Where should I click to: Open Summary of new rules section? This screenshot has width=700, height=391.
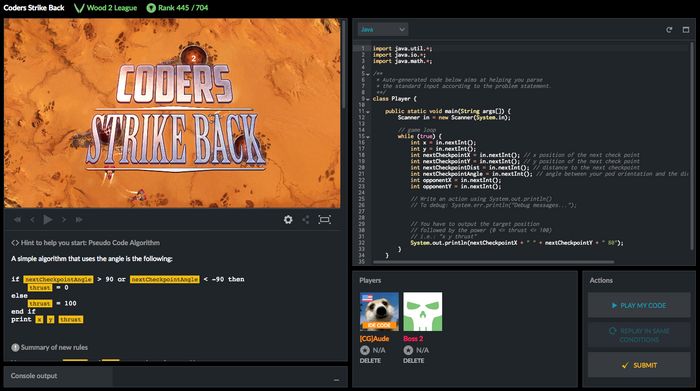tap(50, 347)
